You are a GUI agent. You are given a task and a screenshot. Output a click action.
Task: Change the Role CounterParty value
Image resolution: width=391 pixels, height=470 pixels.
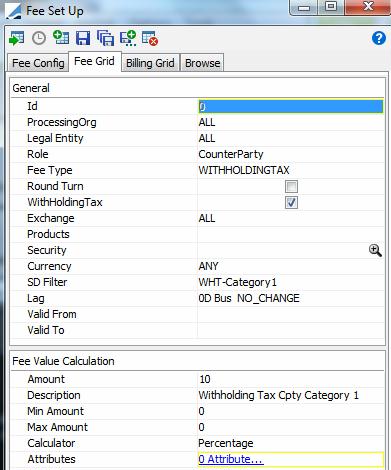pyautogui.click(x=291, y=154)
